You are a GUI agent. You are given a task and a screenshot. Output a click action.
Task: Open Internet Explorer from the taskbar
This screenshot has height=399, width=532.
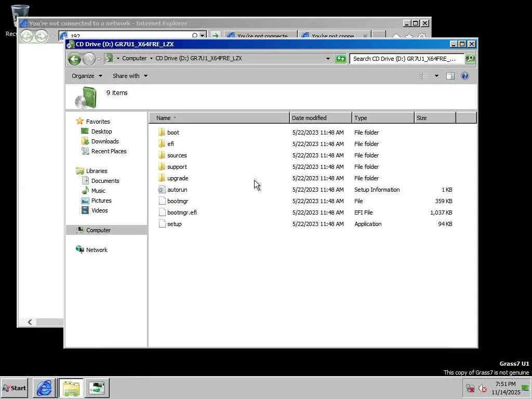pos(44,388)
